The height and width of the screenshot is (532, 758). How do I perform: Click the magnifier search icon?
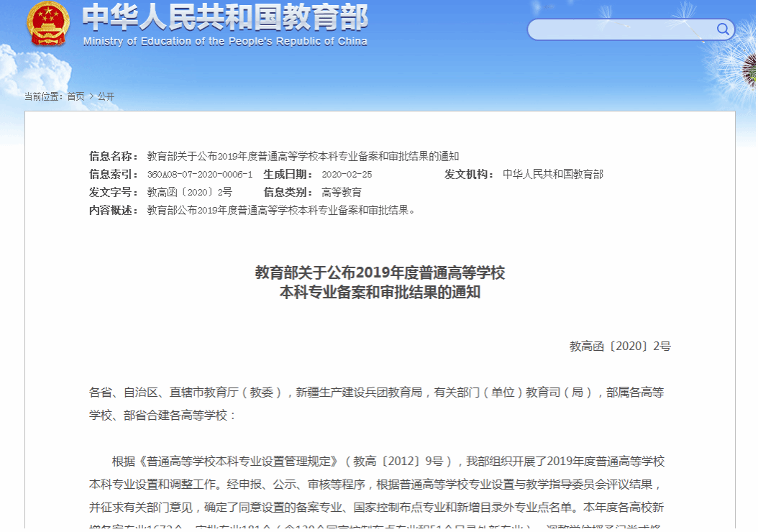coord(723,29)
